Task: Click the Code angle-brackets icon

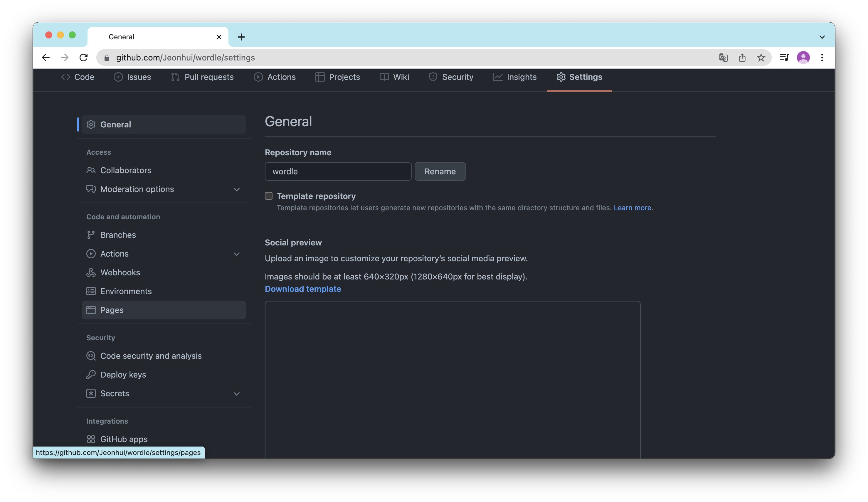Action: [65, 77]
